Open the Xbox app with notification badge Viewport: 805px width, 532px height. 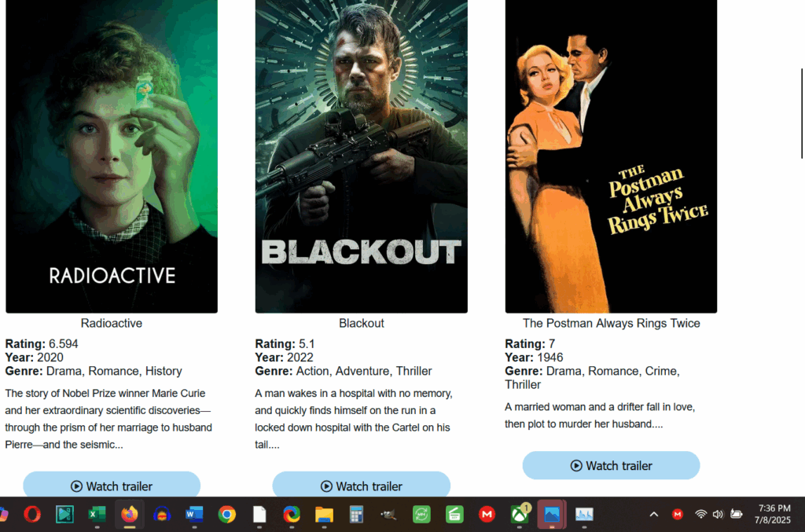[520, 513]
